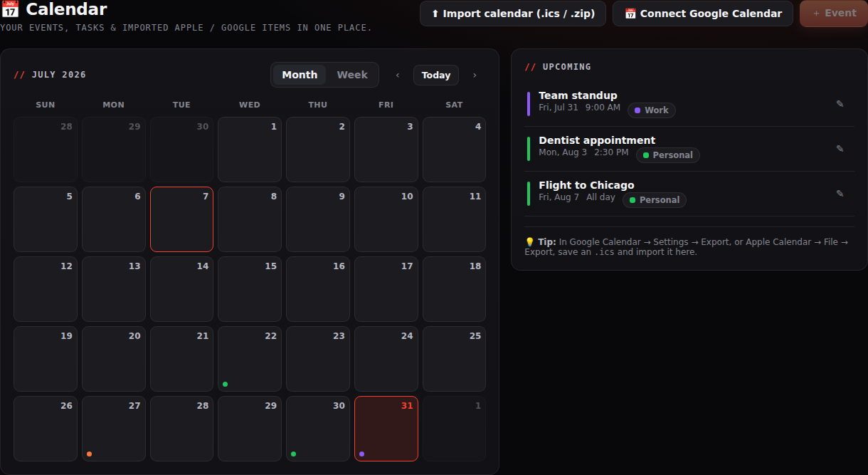This screenshot has width=868, height=475.
Task: Edit the Dentist appointment event
Action: pos(840,149)
